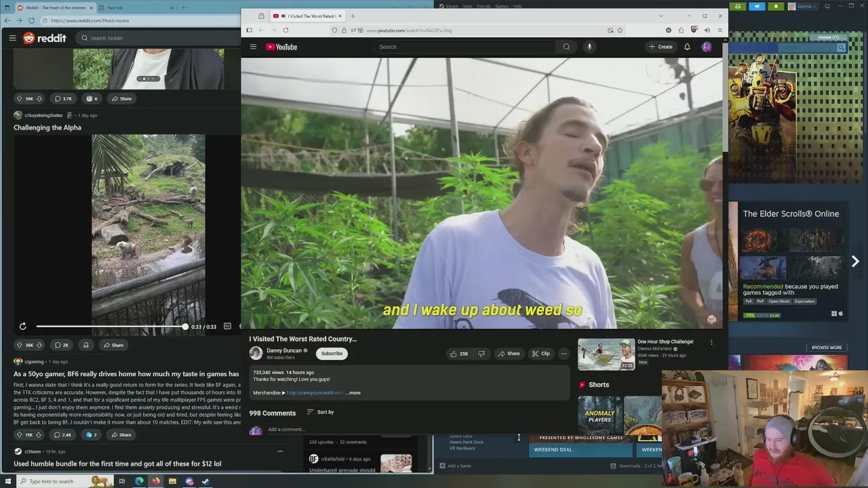
Task: Open more actions ellipsis under video
Action: click(x=564, y=353)
